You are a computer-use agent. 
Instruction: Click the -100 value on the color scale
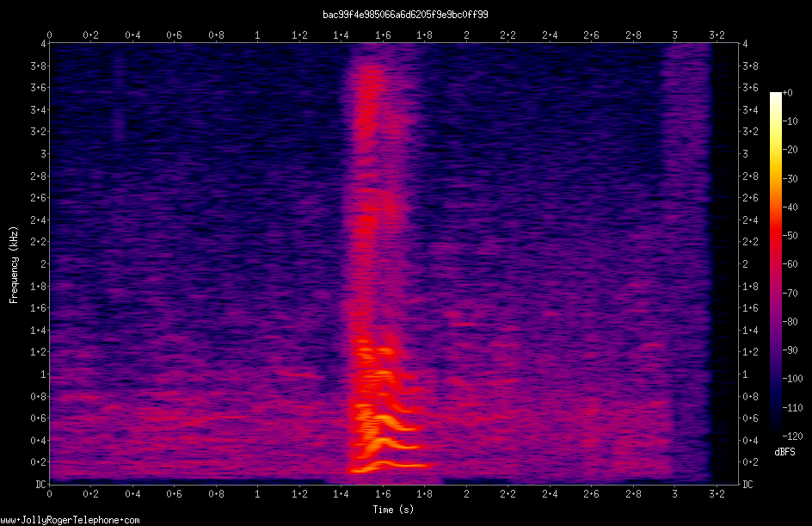click(792, 379)
